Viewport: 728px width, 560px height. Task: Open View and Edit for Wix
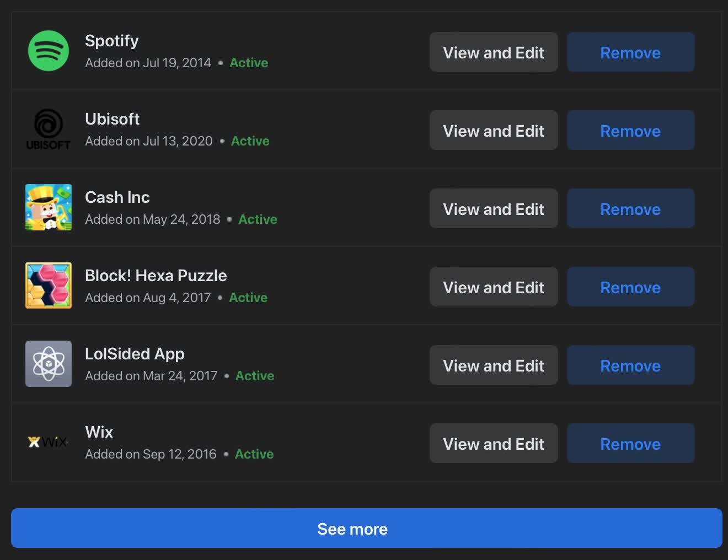tap(494, 444)
